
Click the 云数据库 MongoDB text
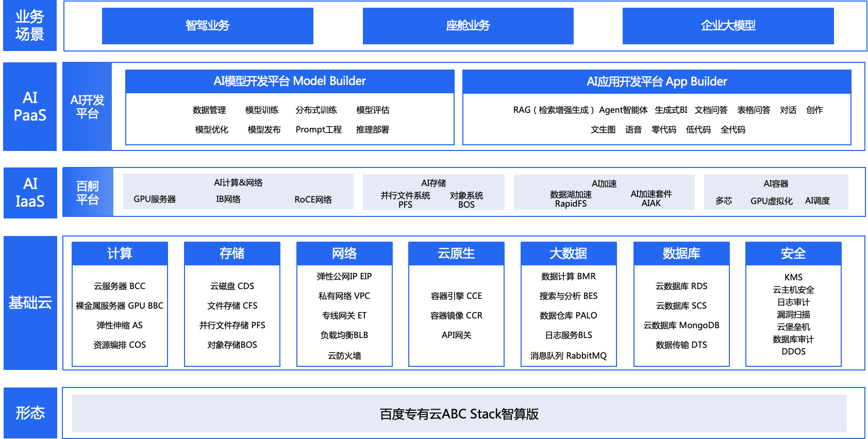[x=681, y=326]
